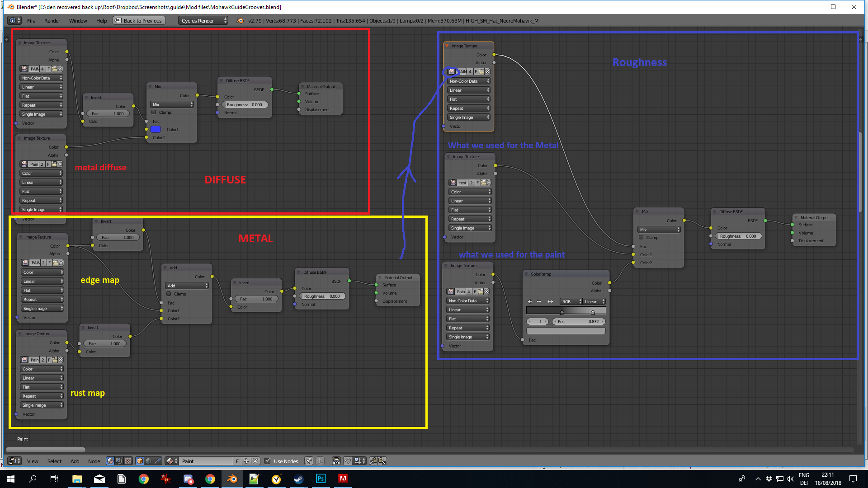This screenshot has height=488, width=868.
Task: Click the copy nodes icon in header
Action: click(373, 461)
